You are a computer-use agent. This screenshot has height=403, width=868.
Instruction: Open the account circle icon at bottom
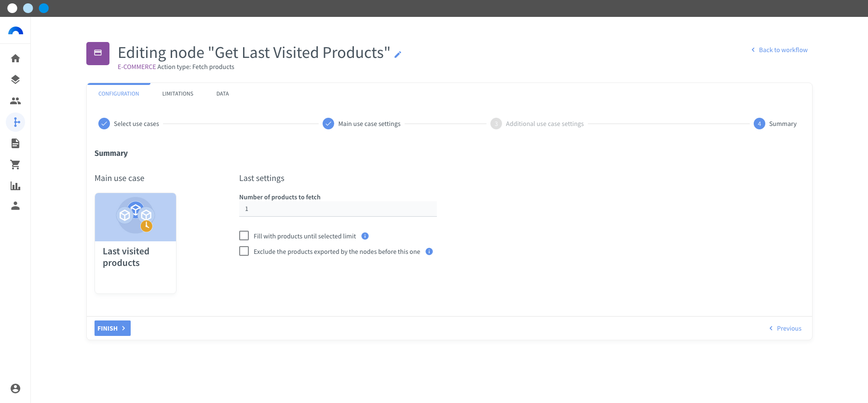pos(15,389)
